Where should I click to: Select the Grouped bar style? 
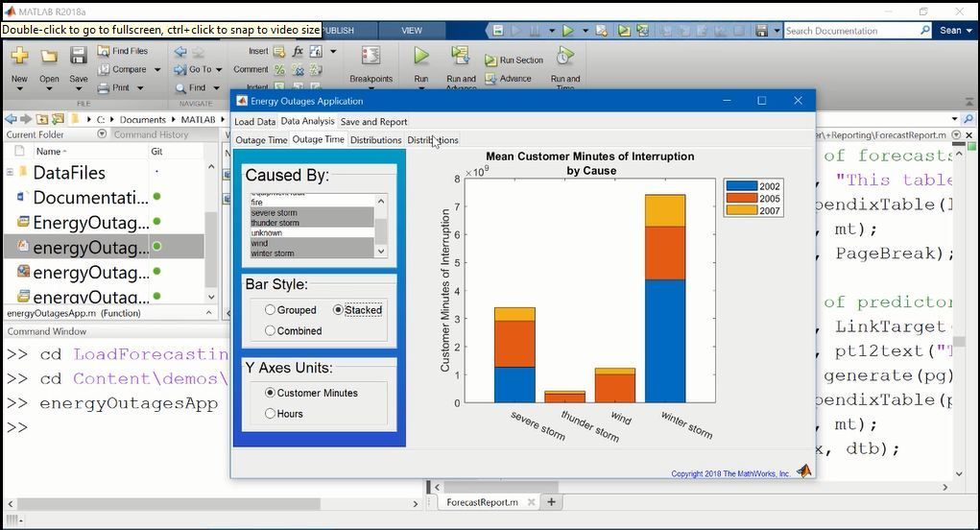point(271,310)
